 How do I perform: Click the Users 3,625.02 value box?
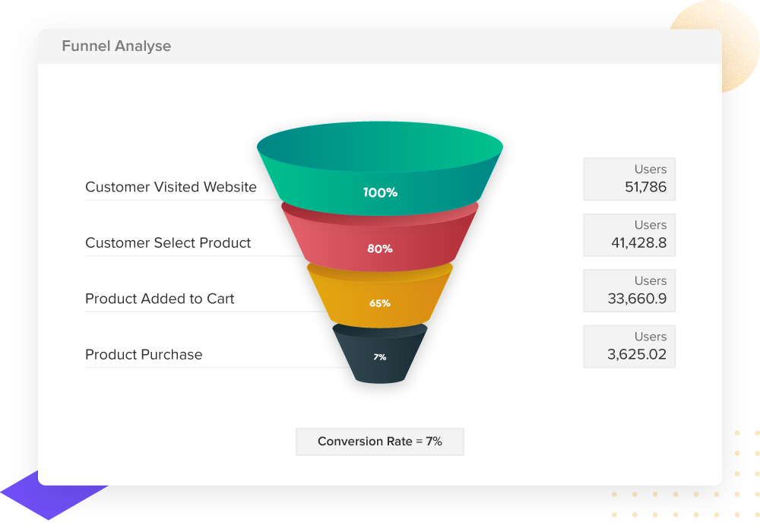[x=629, y=347]
